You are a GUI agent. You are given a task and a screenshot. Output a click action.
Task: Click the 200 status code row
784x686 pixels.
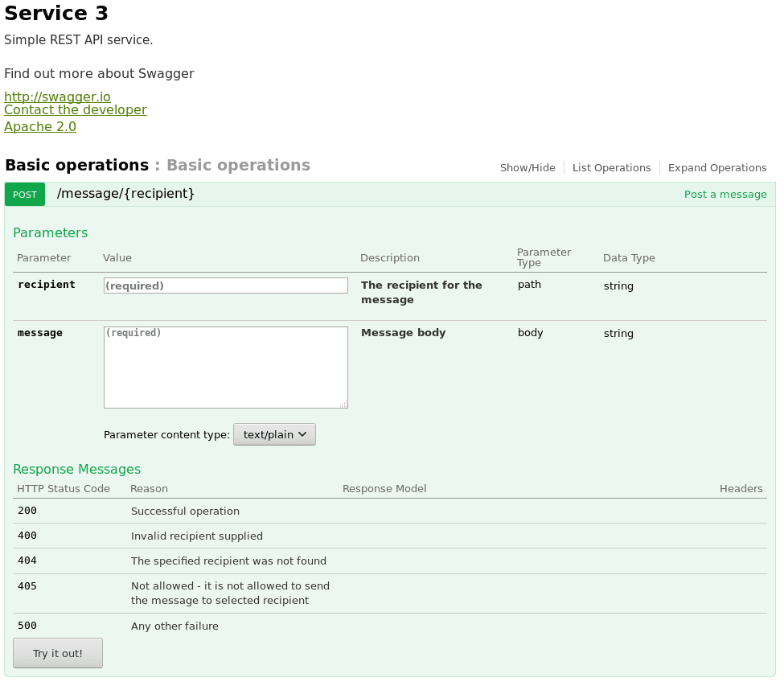27,511
